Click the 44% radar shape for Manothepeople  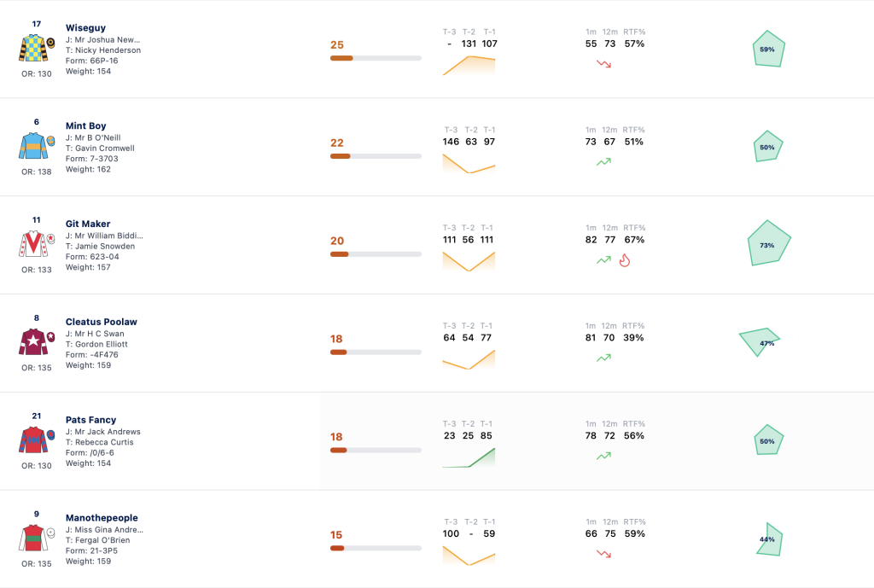(x=770, y=539)
